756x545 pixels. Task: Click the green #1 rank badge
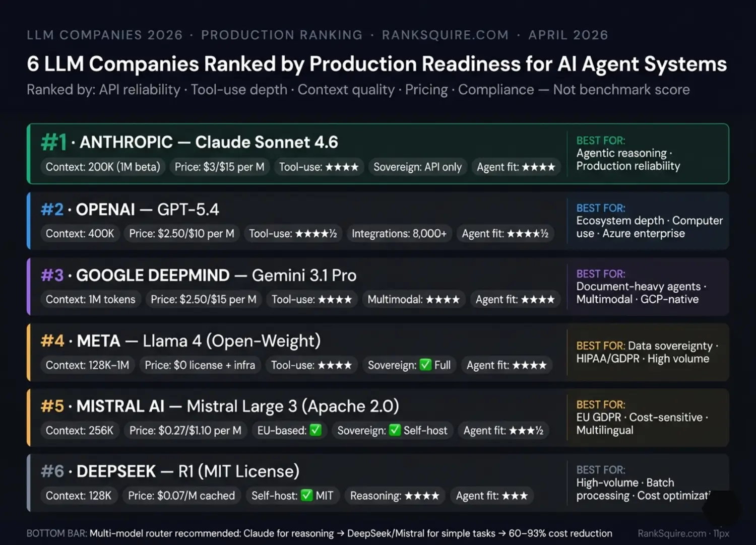53,143
